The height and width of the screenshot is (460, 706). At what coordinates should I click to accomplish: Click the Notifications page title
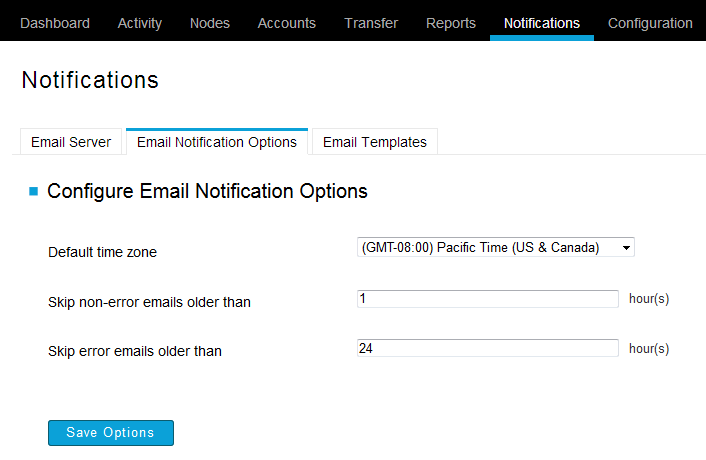[x=90, y=80]
